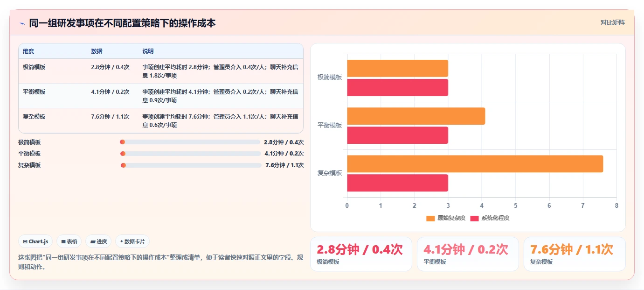Click the table cell reading 4.1分钟 / 0.2次
This screenshot has width=644, height=290.
tap(111, 92)
